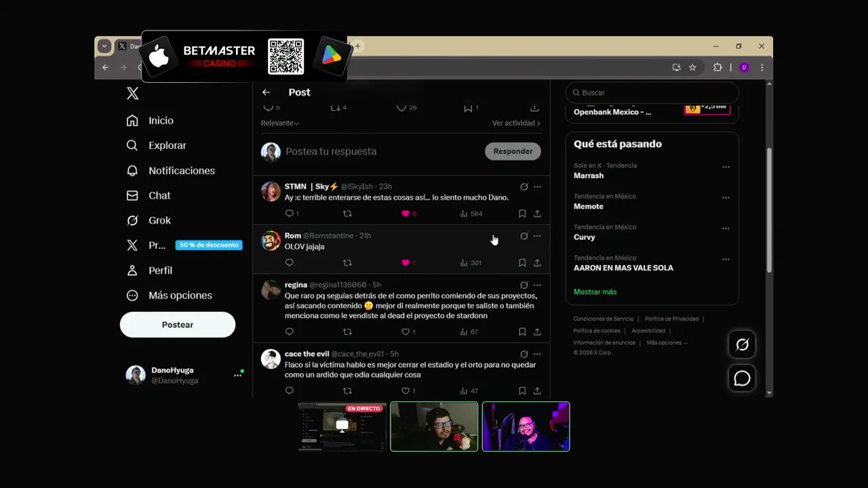The height and width of the screenshot is (488, 868).
Task: Open more options for Curvy trend
Action: (726, 228)
